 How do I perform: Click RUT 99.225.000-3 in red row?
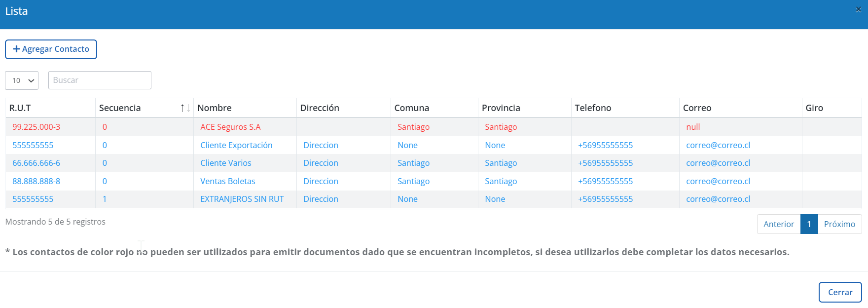click(x=36, y=127)
